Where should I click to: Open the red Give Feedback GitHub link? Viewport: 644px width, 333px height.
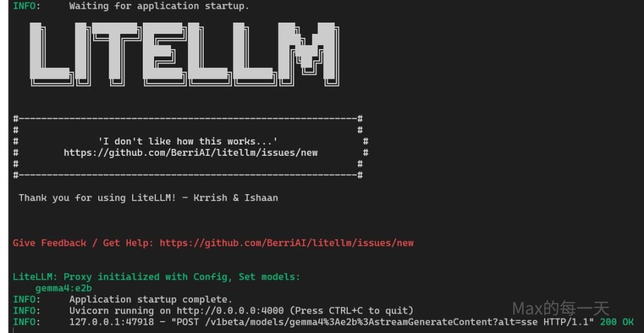pyautogui.click(x=287, y=243)
